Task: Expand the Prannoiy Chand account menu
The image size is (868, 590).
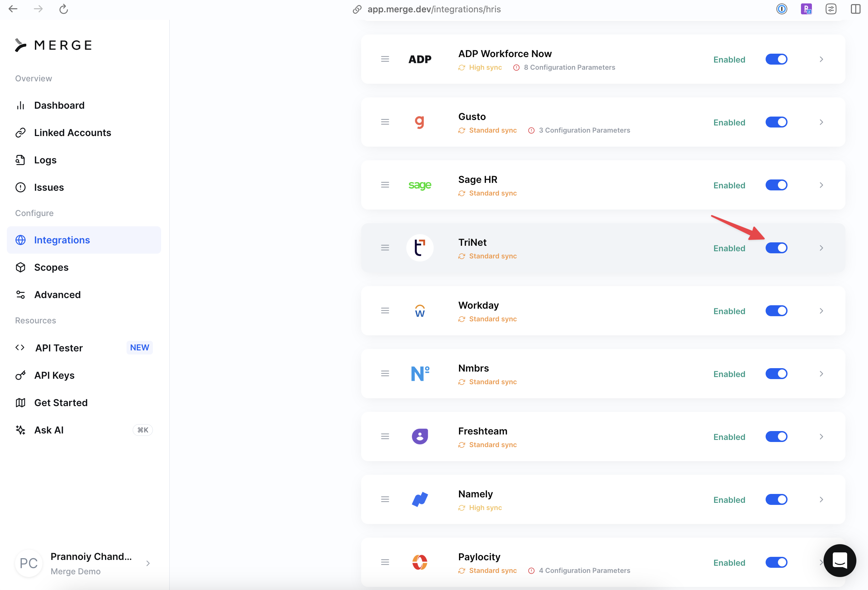Action: (148, 563)
